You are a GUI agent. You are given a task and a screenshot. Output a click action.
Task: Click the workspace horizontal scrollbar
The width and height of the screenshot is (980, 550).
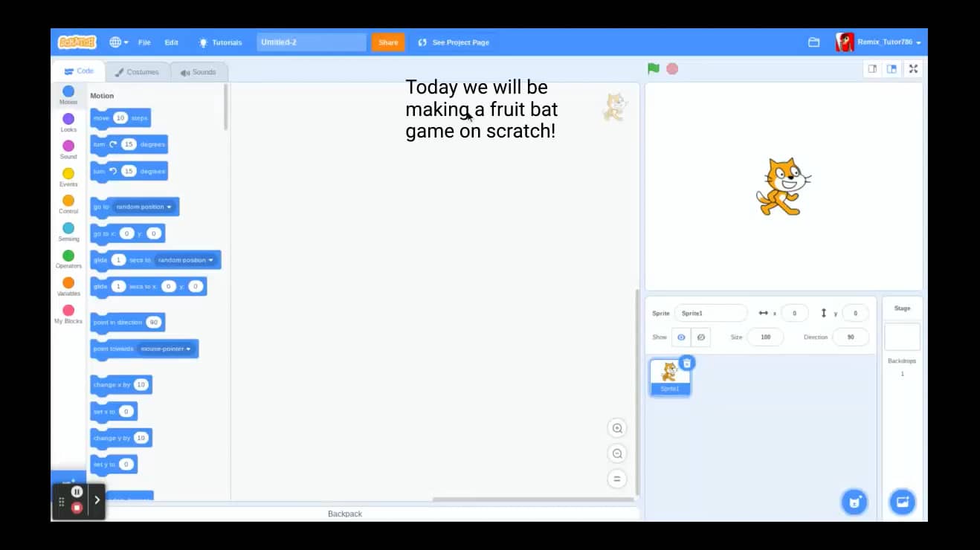(532, 499)
